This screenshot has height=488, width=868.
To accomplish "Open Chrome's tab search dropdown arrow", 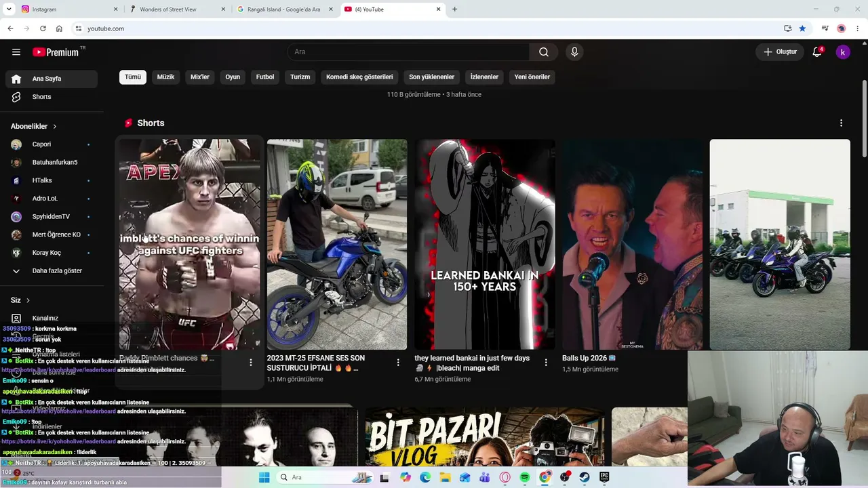I will coord(9,9).
